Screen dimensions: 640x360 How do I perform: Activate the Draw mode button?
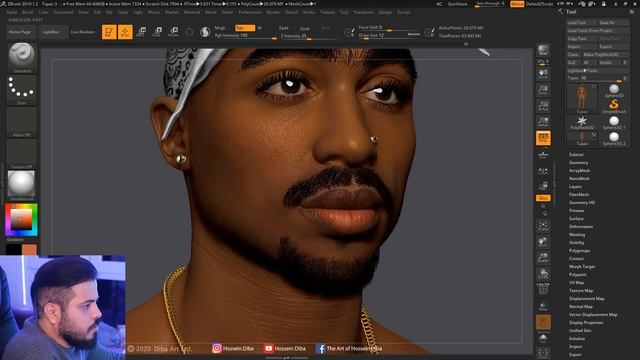(125, 32)
